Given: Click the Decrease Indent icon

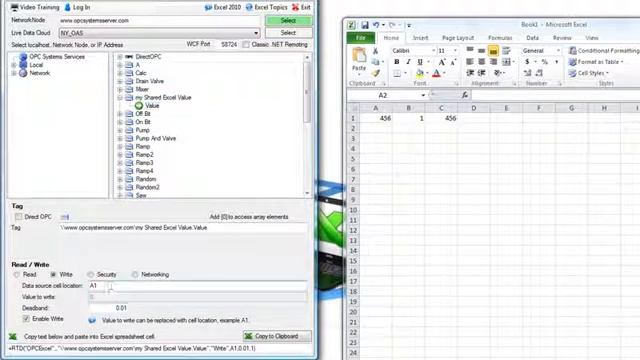Looking at the screenshot, I should (470, 73).
